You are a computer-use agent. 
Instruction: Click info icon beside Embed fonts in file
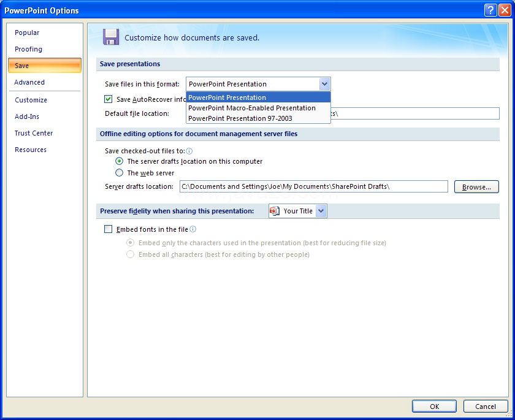point(193,229)
